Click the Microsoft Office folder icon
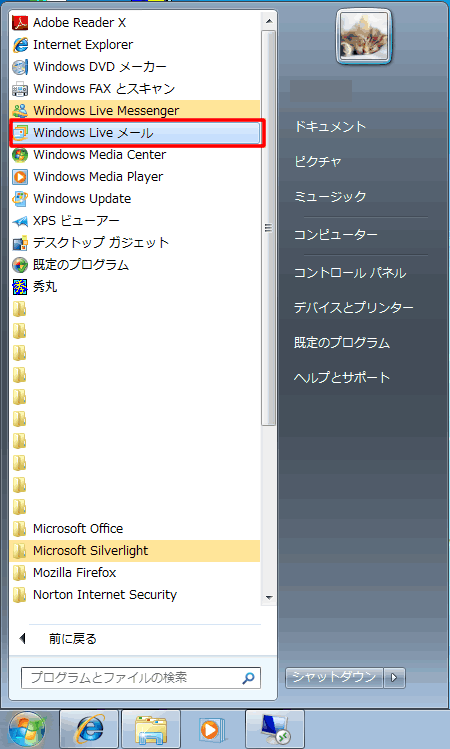The image size is (450, 749). tap(20, 528)
